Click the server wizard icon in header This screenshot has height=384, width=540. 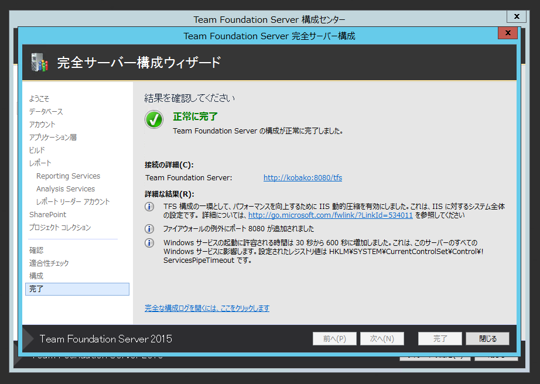(39, 62)
